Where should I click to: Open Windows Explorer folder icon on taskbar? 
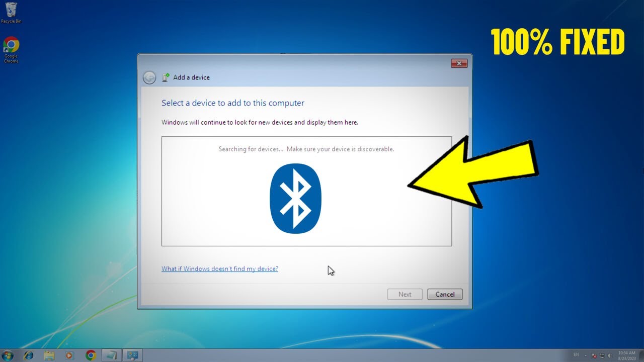[x=49, y=355]
